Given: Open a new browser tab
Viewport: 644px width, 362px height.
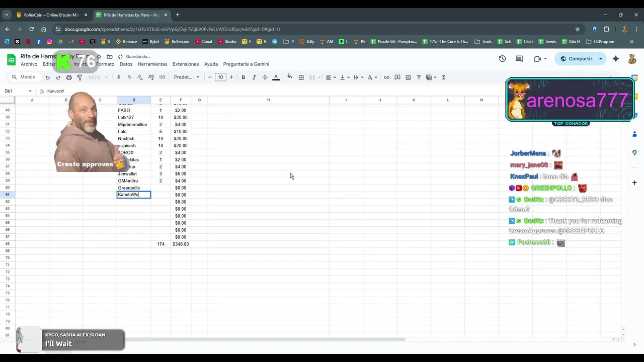Looking at the screenshot, I should pyautogui.click(x=178, y=15).
